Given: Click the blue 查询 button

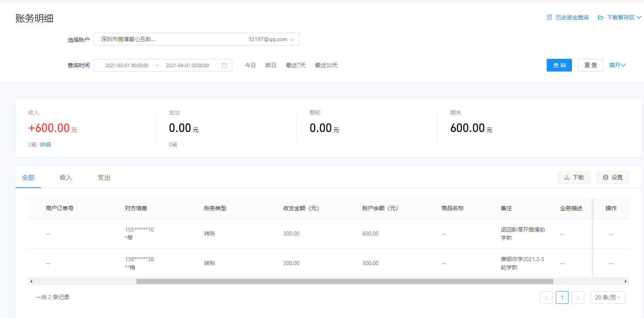Looking at the screenshot, I should click(559, 65).
